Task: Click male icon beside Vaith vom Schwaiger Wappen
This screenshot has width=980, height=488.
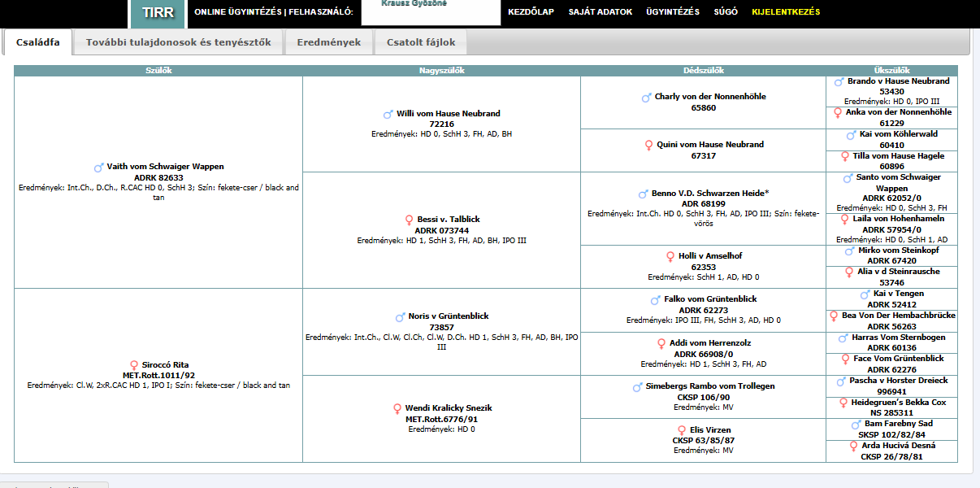Action: click(x=99, y=168)
